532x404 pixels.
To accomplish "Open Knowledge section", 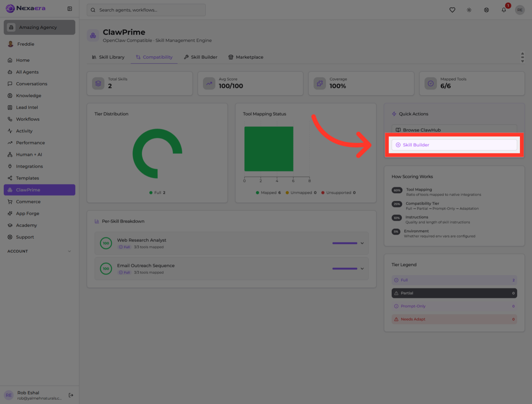I will click(x=40, y=95).
